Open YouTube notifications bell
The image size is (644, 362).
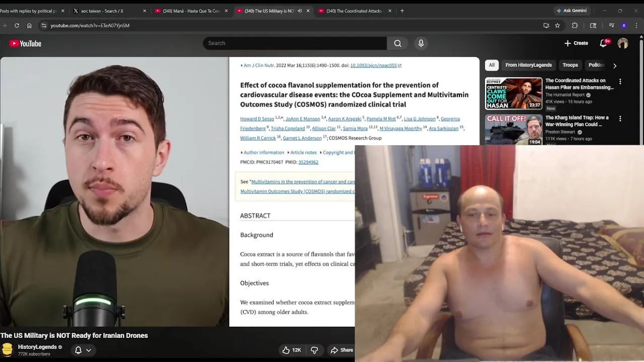click(603, 43)
